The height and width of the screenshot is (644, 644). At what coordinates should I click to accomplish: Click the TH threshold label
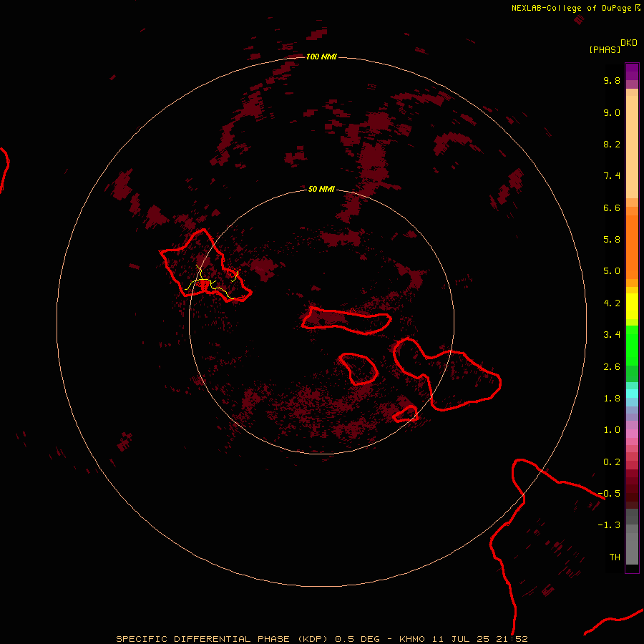coord(615,557)
